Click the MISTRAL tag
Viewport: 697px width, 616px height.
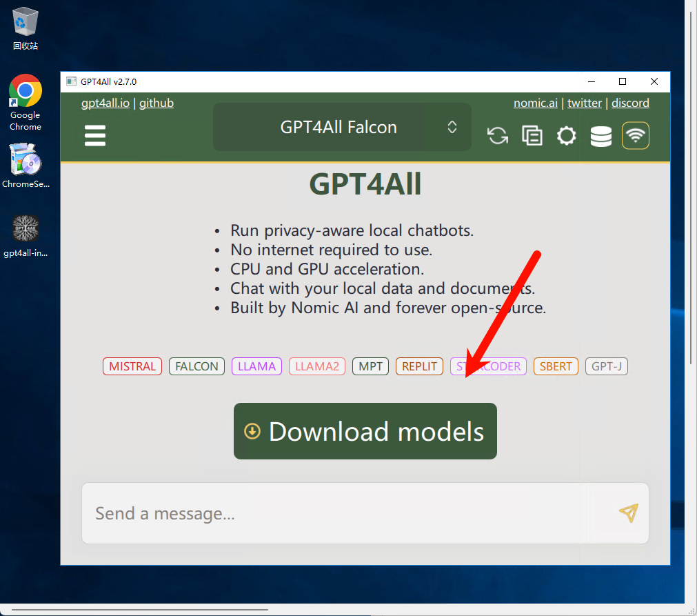click(x=132, y=366)
